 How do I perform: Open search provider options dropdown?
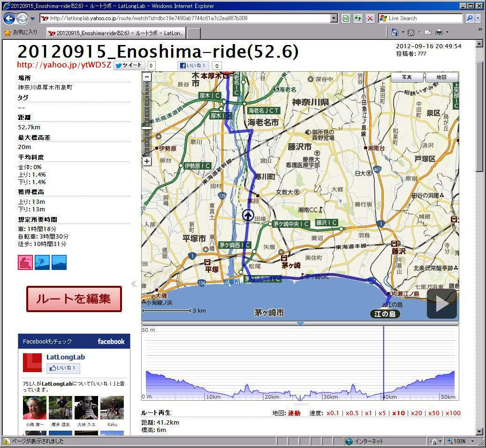[x=478, y=18]
